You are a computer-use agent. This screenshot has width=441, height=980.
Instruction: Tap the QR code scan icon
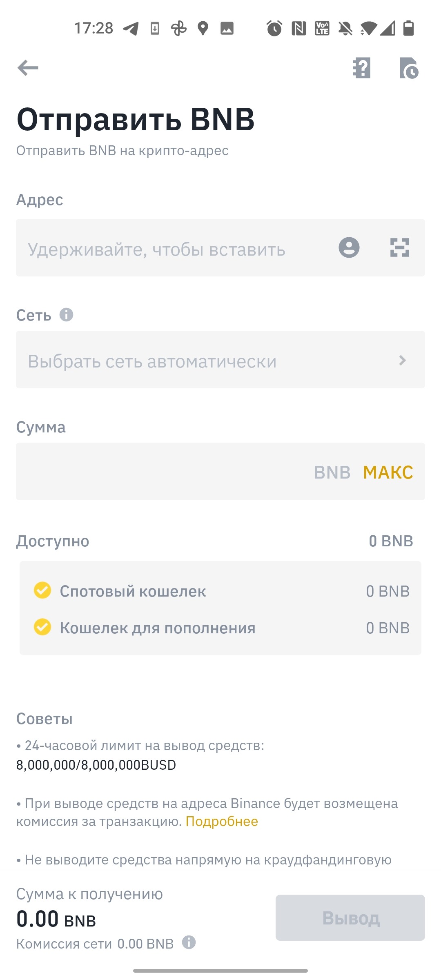pyautogui.click(x=399, y=247)
